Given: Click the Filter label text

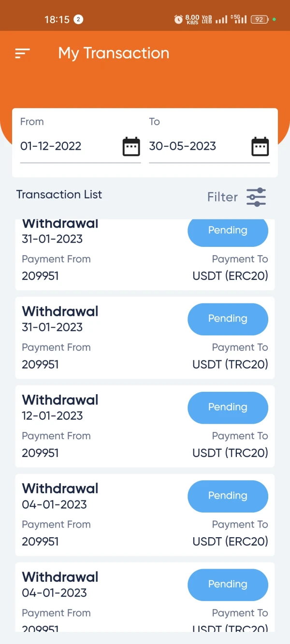Looking at the screenshot, I should 222,197.
